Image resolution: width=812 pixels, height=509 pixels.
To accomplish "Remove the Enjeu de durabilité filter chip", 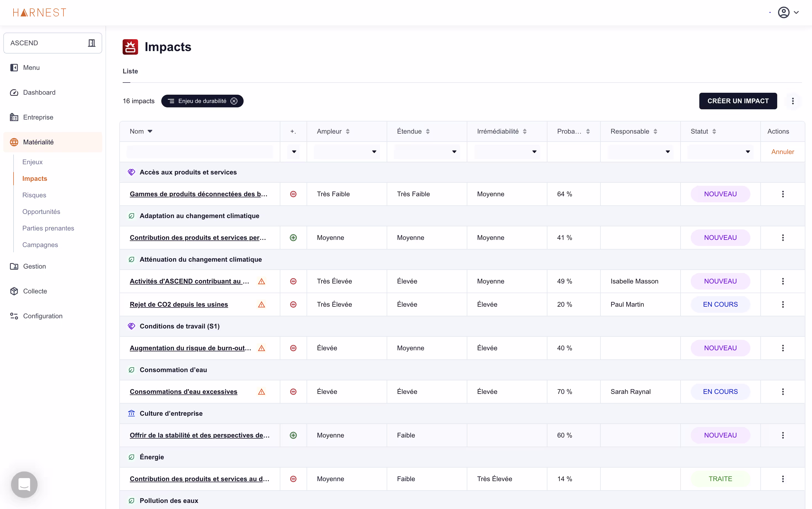I will coord(234,101).
